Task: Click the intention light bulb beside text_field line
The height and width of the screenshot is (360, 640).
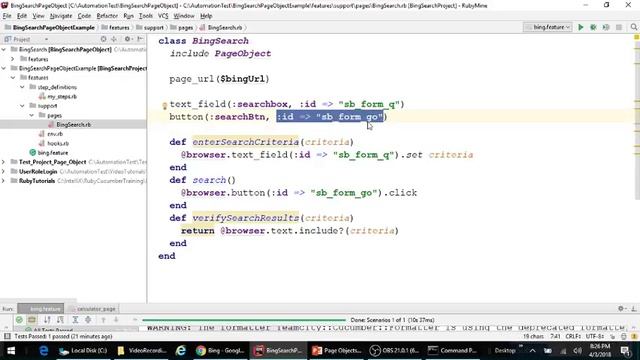Action: pos(164,106)
